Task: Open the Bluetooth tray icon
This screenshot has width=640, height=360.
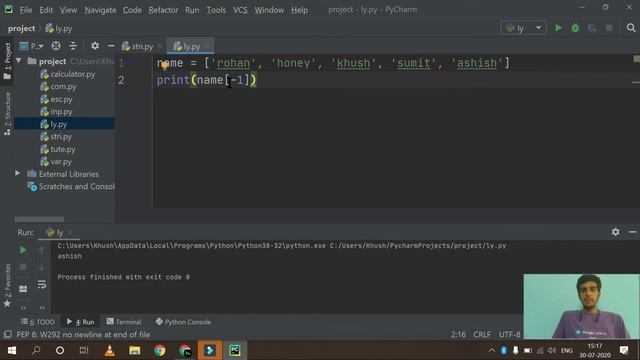Action: pyautogui.click(x=504, y=350)
